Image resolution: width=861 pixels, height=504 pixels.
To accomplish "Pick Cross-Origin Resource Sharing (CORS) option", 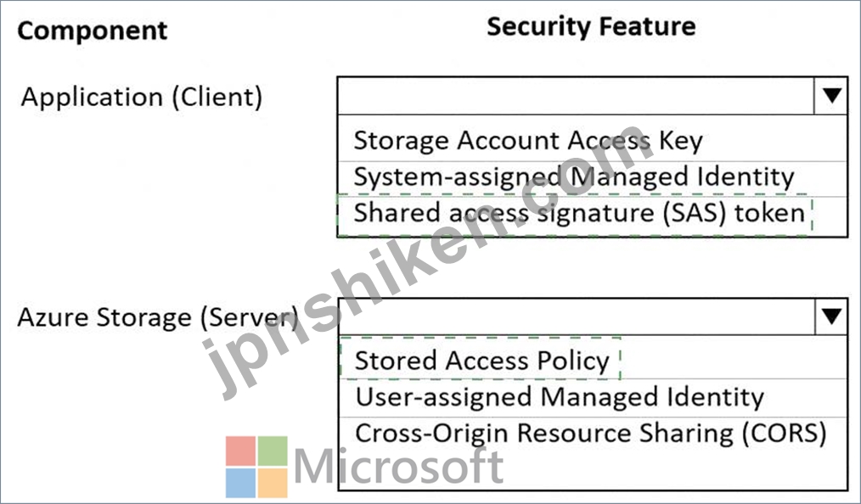I will 590,434.
